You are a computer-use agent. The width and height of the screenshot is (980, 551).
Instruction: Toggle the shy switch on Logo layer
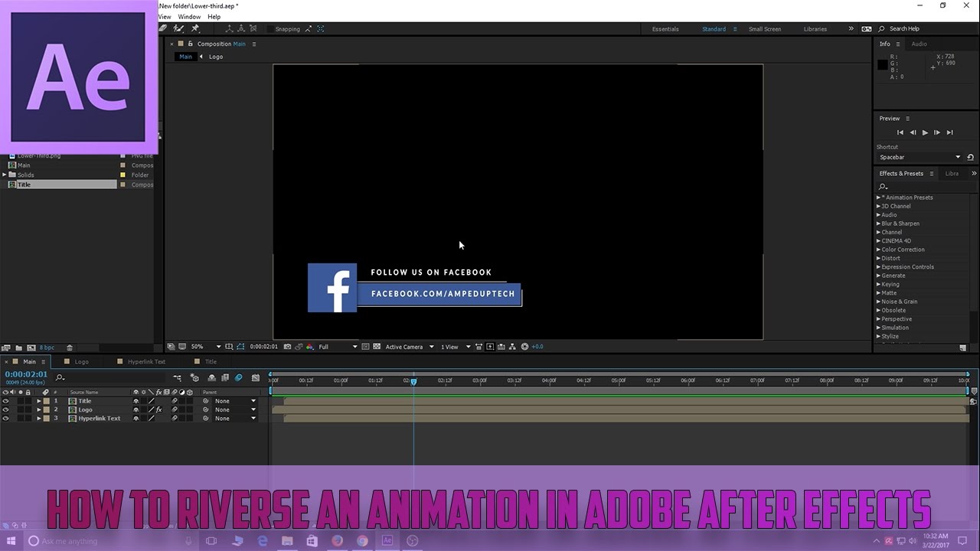tap(136, 409)
